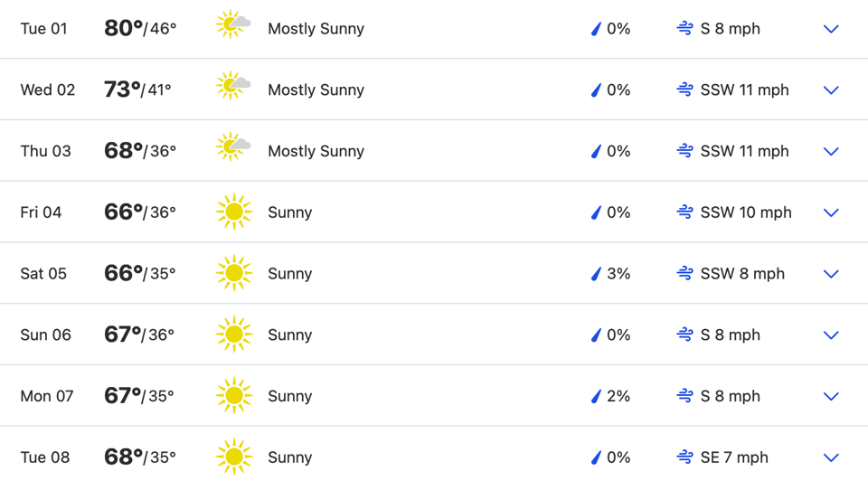Click the raindrop icon for Sat 05

tap(596, 274)
